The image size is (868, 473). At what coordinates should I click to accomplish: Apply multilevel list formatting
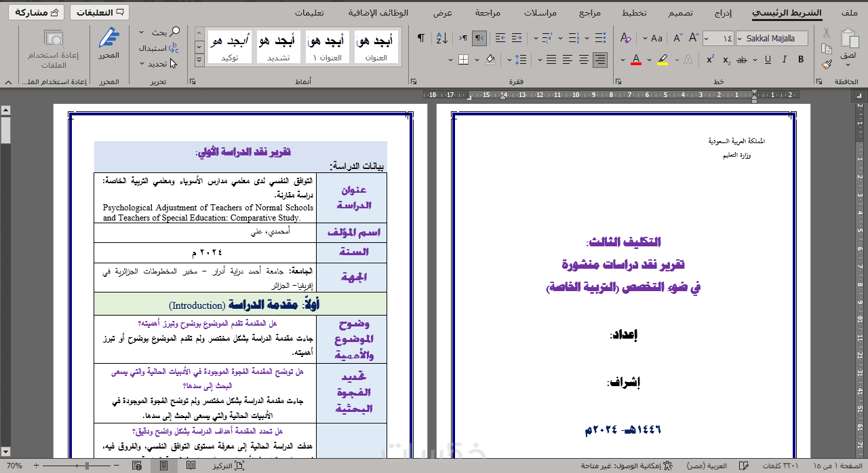547,38
